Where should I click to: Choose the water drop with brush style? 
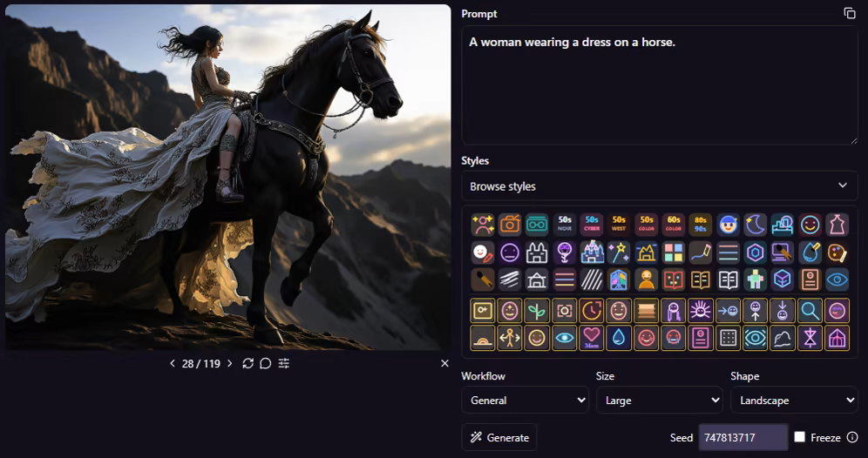coord(810,253)
